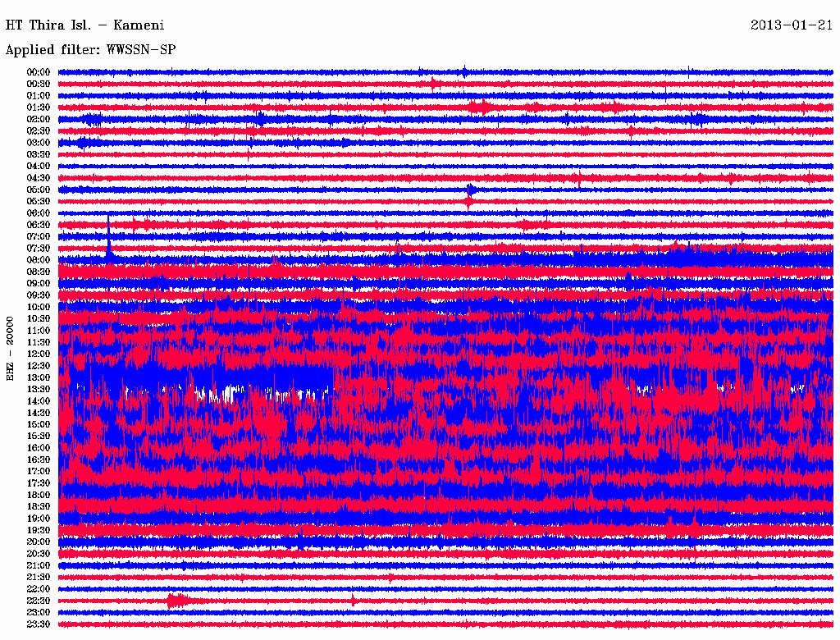840x640 pixels.
Task: Select the 06:30 time label
Action: pyautogui.click(x=38, y=225)
